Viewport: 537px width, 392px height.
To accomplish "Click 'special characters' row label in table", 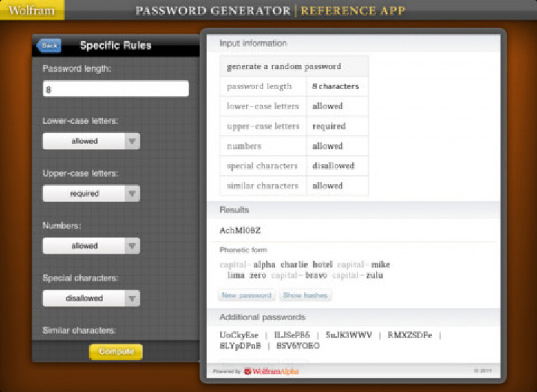I will point(262,166).
